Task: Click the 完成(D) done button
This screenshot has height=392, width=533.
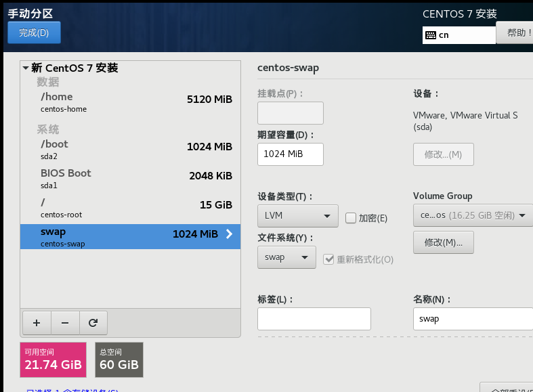Action: point(34,32)
